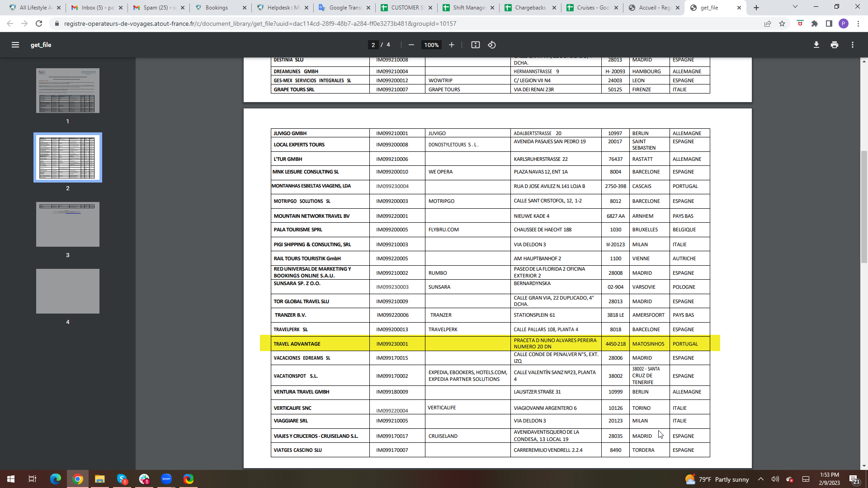Switch to the Bookings tab
This screenshot has width=868, height=488.
pos(217,8)
